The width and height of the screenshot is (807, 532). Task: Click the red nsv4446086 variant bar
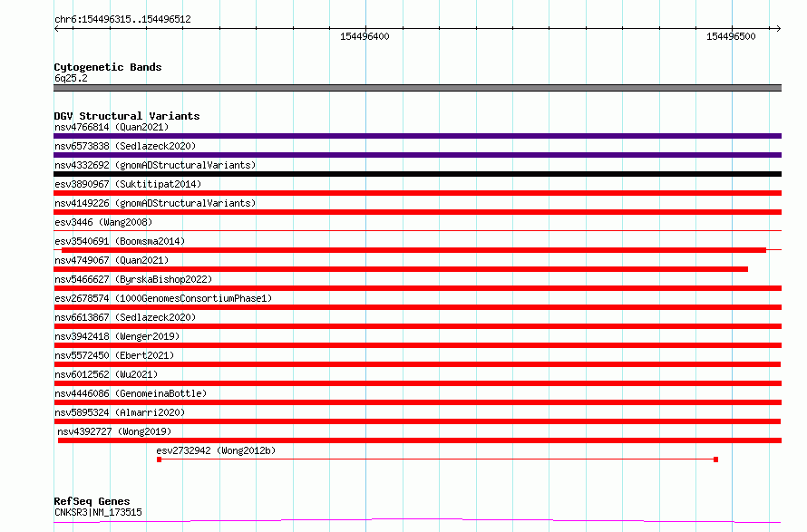pyautogui.click(x=417, y=402)
